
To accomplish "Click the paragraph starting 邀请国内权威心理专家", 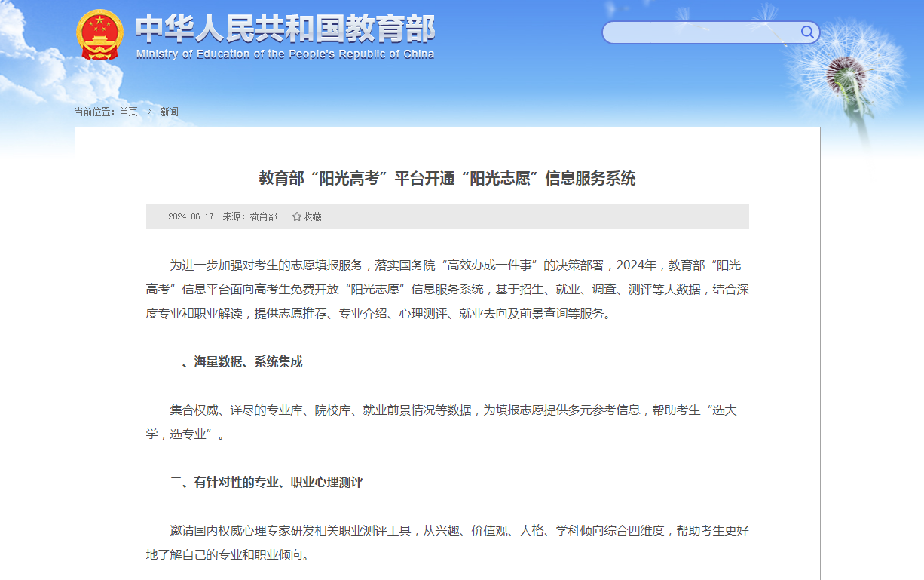I will (x=447, y=531).
